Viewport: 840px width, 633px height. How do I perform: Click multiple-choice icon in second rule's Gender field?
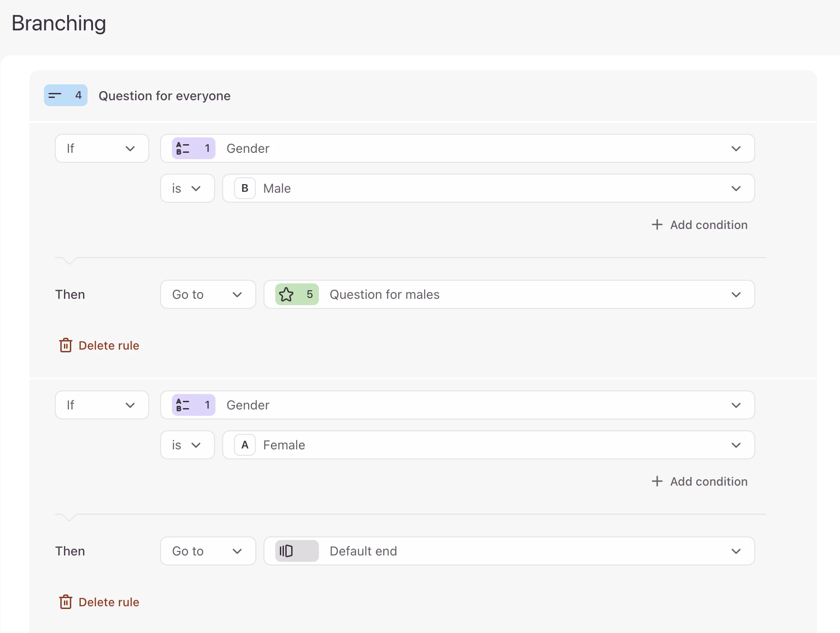pos(183,405)
